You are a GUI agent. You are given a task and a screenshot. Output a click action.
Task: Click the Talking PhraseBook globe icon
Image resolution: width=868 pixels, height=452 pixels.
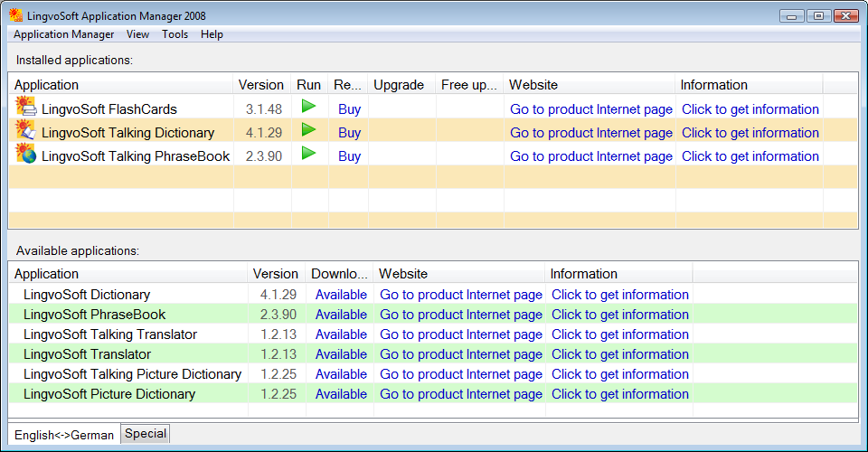(25, 154)
